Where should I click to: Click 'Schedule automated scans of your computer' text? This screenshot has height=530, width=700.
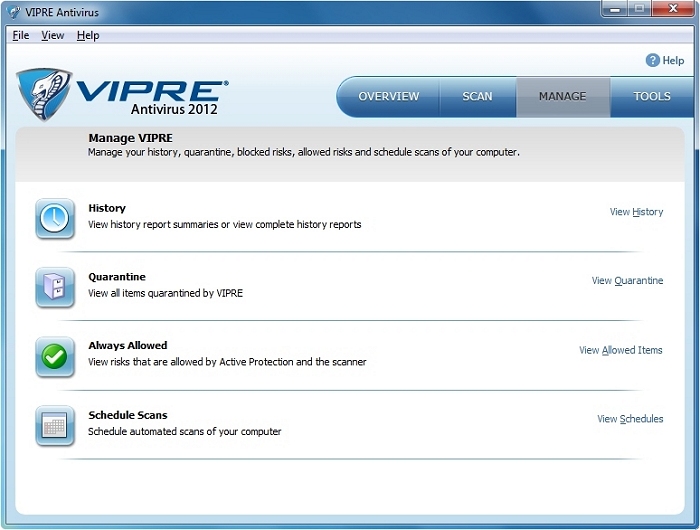184,432
